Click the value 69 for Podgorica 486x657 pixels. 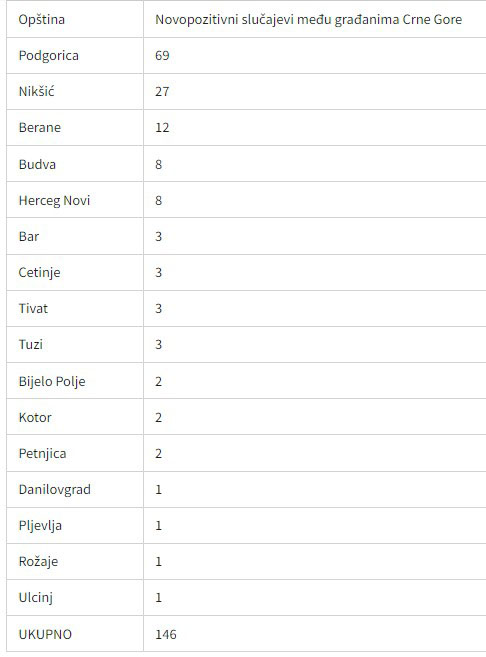162,56
